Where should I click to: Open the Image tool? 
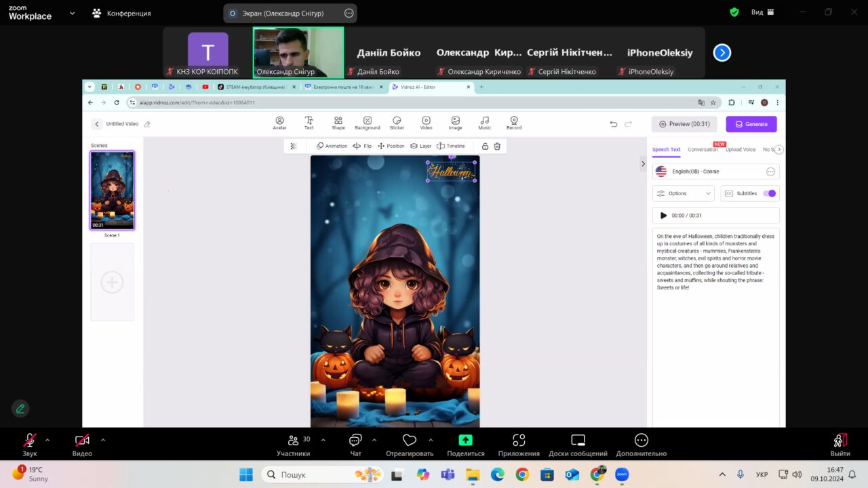pyautogui.click(x=455, y=123)
